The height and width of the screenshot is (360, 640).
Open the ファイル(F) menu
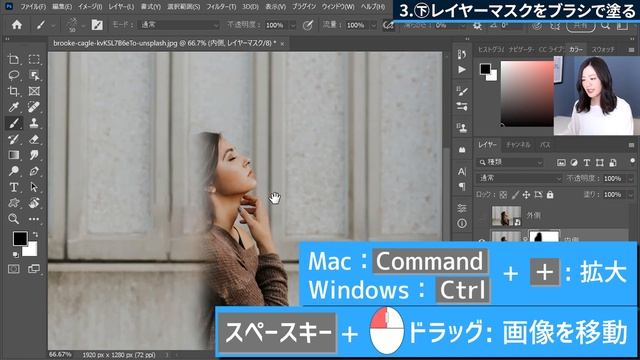(33, 7)
